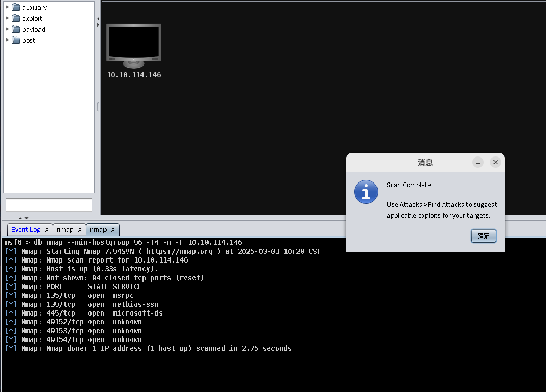
Task: Click the down arrow on horizontal splitter
Action: [x=27, y=218]
